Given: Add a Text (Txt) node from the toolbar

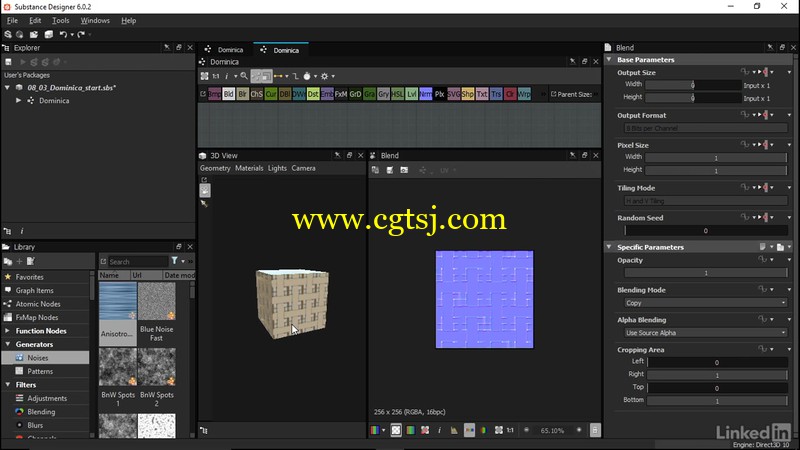Looking at the screenshot, I should pyautogui.click(x=482, y=94).
